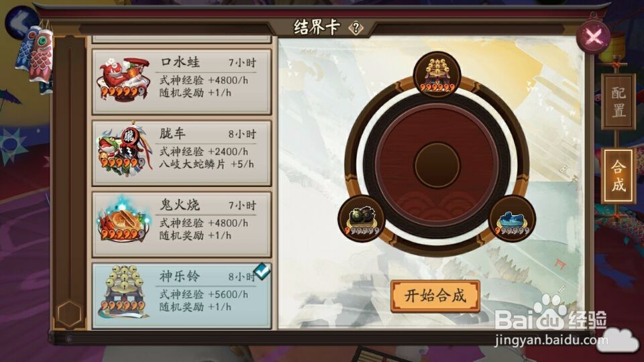644x362 pixels.
Task: Select the 口水蛙 7小时 card entry
Action: (182, 82)
